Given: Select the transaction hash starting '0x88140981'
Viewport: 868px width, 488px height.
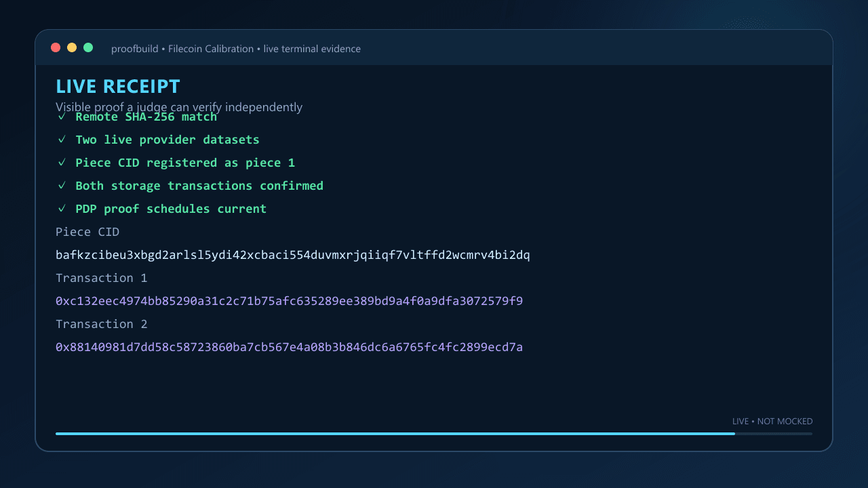Looking at the screenshot, I should click(x=289, y=347).
